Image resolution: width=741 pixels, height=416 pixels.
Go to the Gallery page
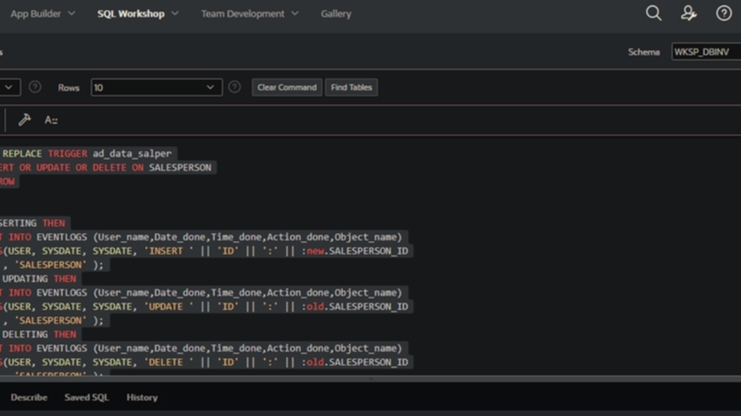click(x=336, y=14)
